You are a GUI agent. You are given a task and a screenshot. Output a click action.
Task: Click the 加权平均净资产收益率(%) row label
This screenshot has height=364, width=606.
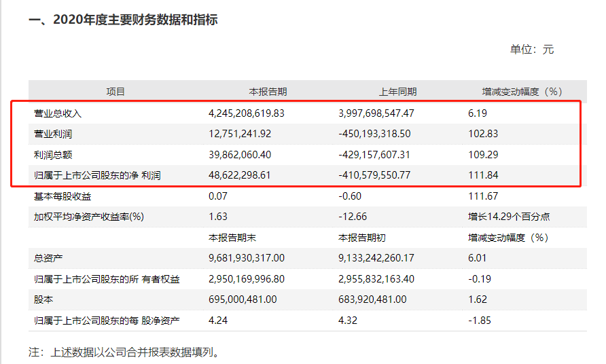click(90, 217)
